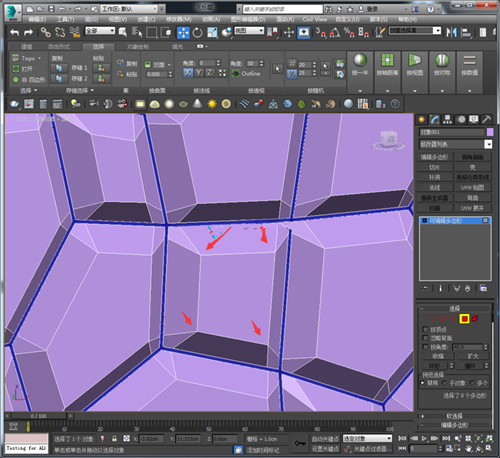Open the 工作区 workspace dropdown
This screenshot has width=500, height=458.
[x=129, y=9]
